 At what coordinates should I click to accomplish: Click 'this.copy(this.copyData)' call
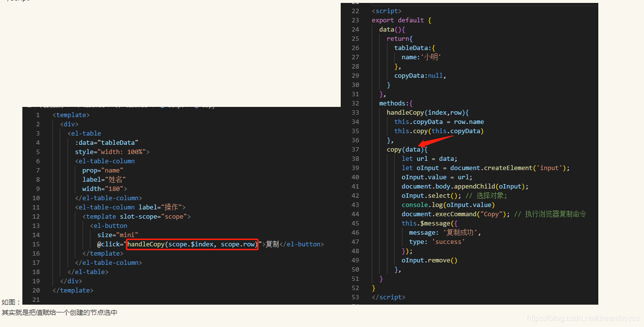tap(439, 131)
